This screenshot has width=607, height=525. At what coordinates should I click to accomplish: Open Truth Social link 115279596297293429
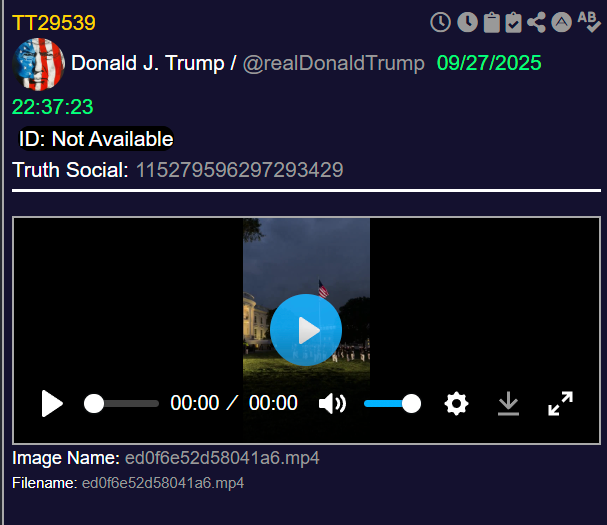coord(240,170)
